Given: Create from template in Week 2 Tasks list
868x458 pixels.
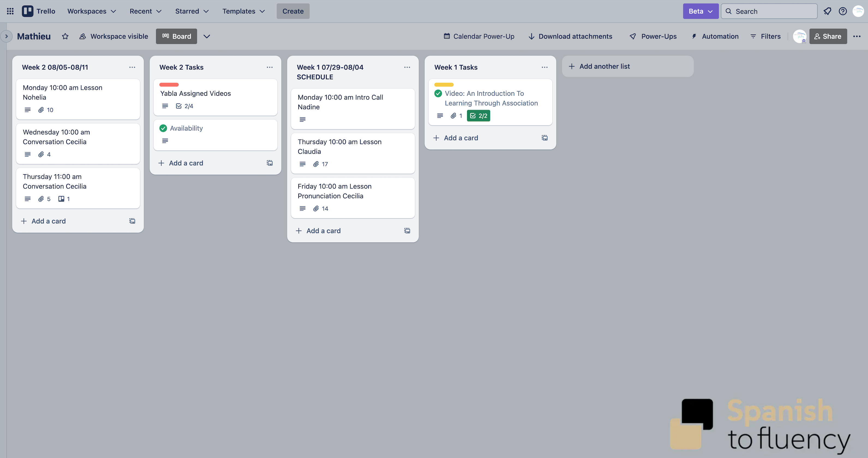Looking at the screenshot, I should [270, 163].
